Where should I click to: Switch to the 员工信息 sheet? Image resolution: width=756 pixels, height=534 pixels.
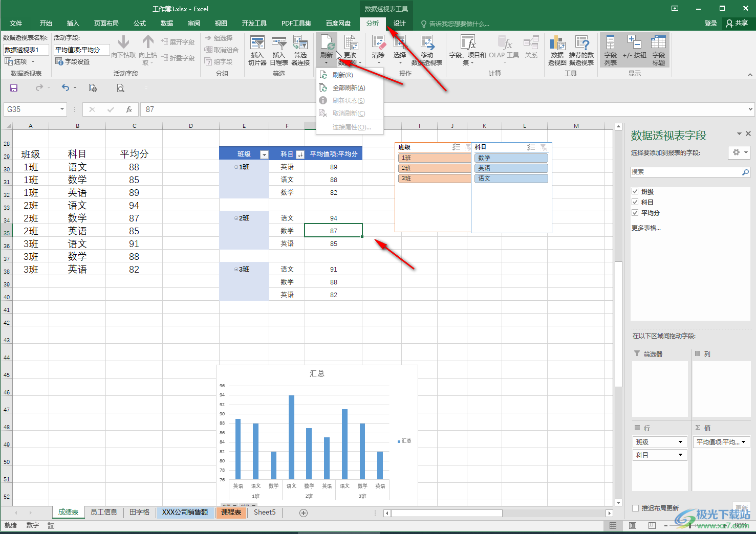click(x=104, y=512)
